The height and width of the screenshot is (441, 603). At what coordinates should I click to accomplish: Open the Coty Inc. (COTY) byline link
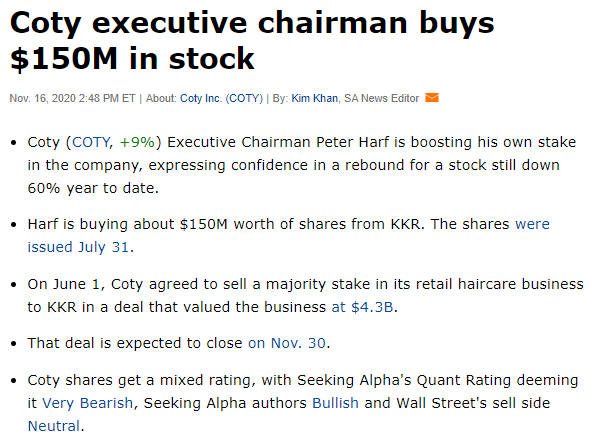[x=221, y=98]
